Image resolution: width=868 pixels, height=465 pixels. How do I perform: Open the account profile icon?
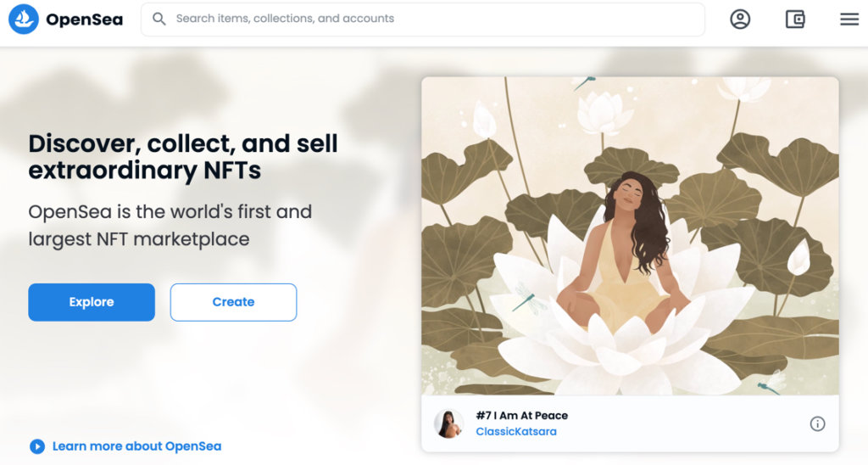click(740, 19)
